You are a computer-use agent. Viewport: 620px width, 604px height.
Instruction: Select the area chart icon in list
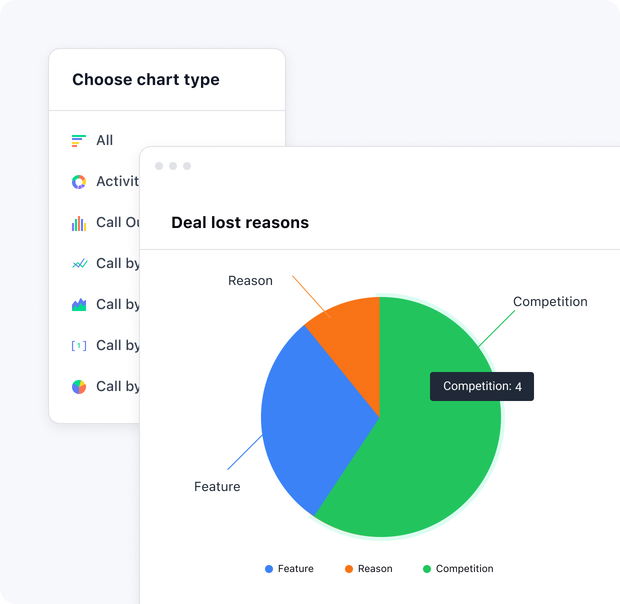coord(79,305)
